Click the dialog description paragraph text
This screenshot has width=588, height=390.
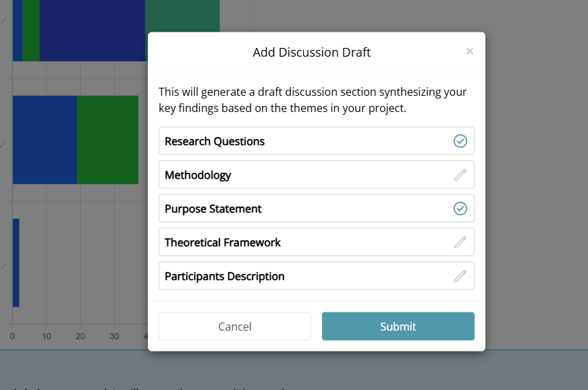click(313, 100)
